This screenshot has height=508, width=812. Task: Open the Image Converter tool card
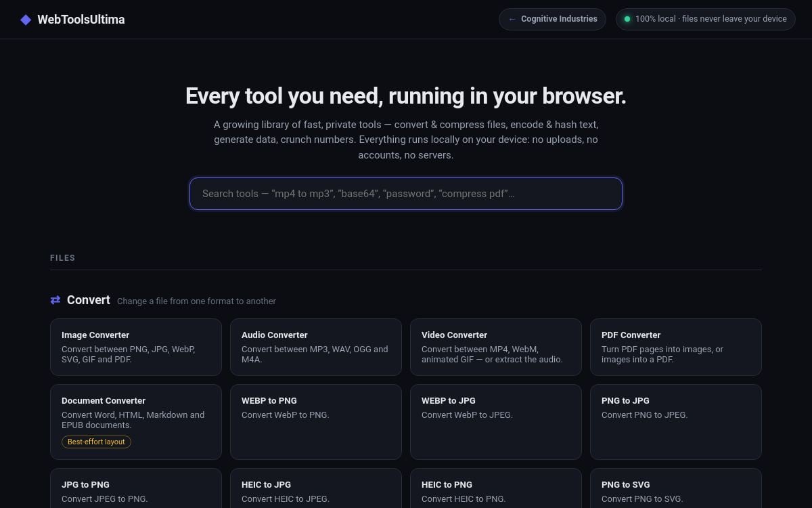click(x=136, y=347)
